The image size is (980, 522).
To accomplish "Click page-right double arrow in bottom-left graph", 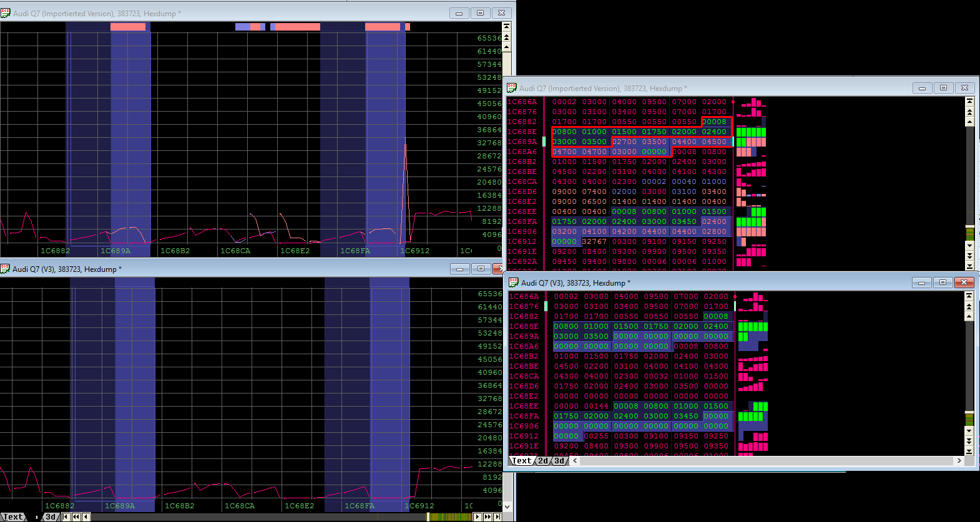I will (488, 516).
